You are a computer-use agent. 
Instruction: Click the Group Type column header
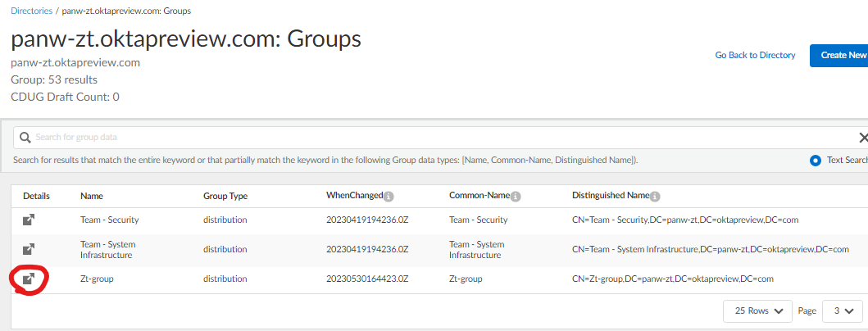pos(225,197)
